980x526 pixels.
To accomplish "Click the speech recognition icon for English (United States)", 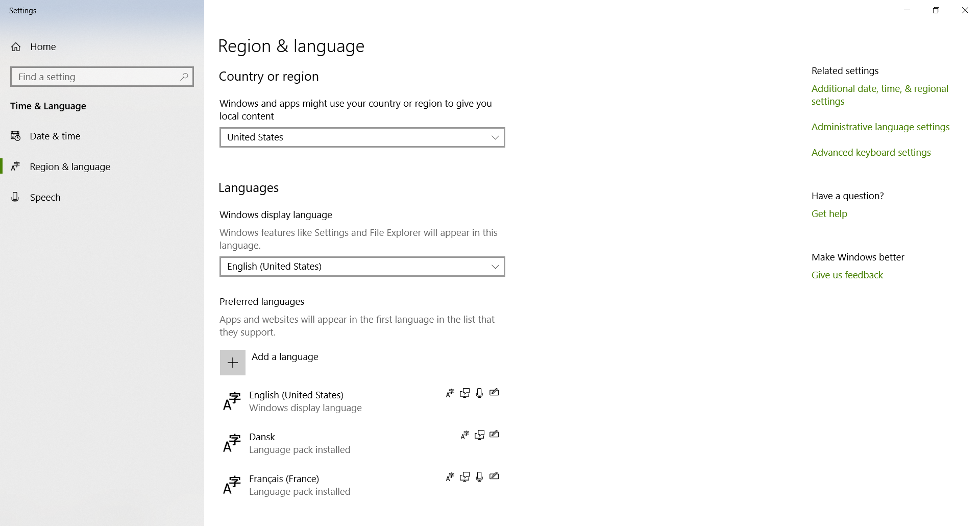I will [479, 393].
